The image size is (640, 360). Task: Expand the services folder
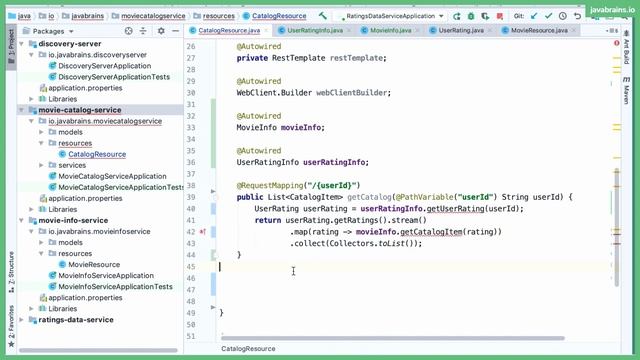point(41,165)
